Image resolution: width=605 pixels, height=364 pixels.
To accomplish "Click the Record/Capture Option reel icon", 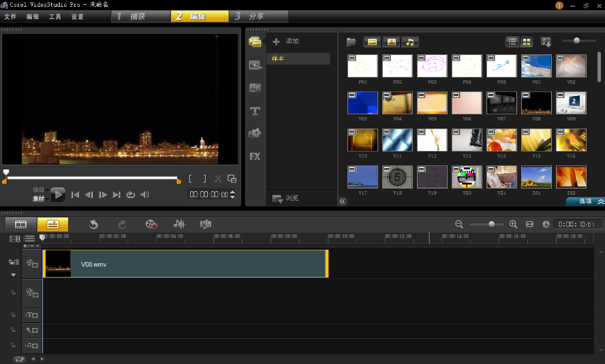I will 151,224.
